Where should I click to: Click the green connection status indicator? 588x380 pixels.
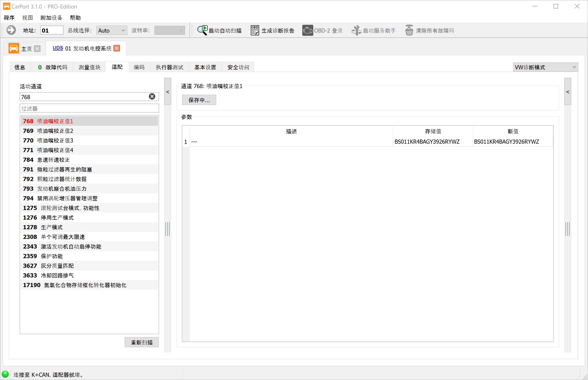(5, 374)
